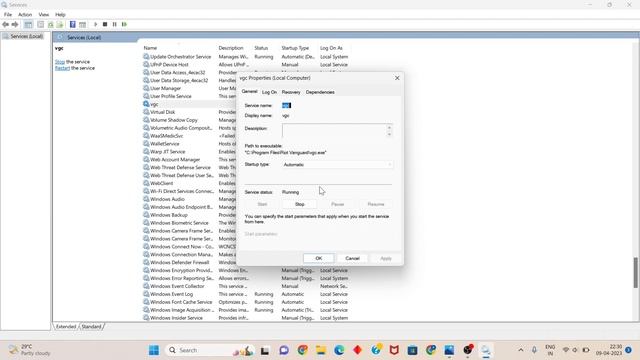Switch to the Standard view tab
The width and height of the screenshot is (640, 360).
pos(91,327)
